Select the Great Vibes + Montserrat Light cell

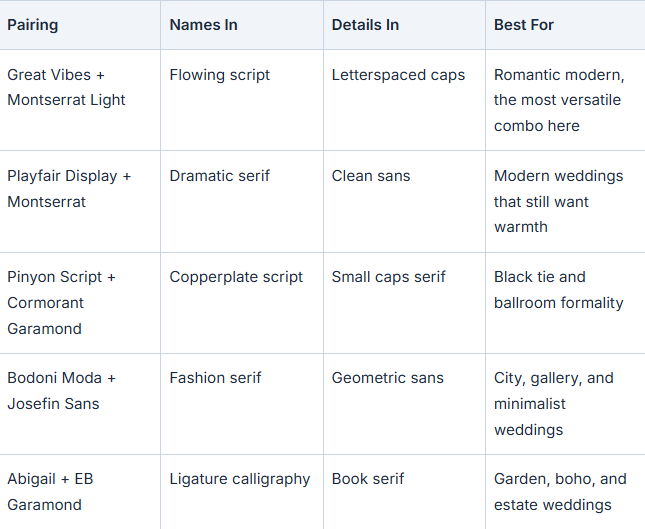pos(80,100)
